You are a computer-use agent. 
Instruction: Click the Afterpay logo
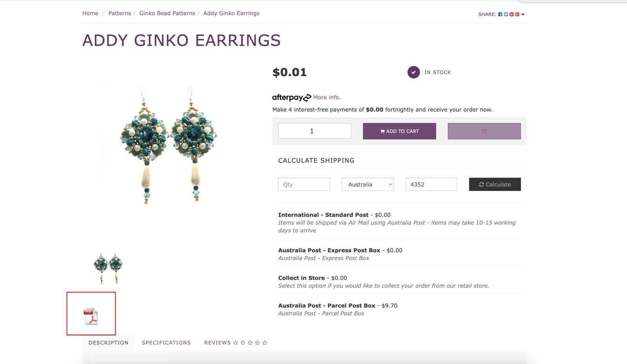click(292, 97)
